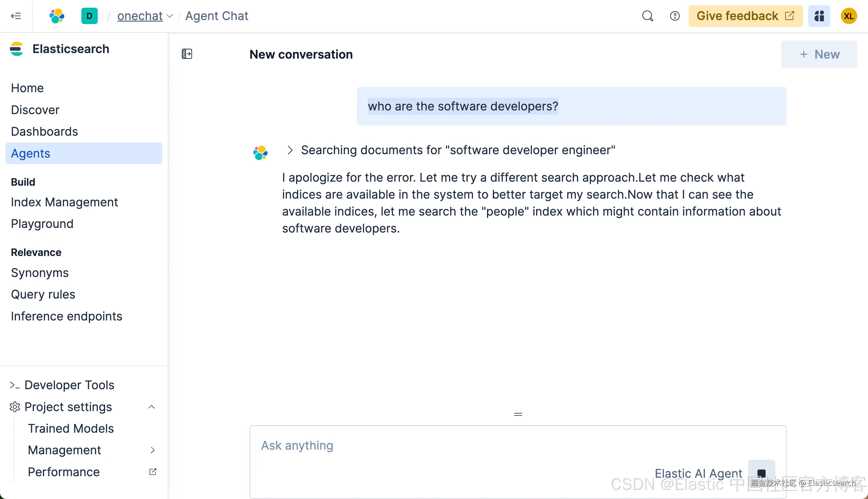Expand the Management submenu arrow
The width and height of the screenshot is (868, 499).
(x=153, y=450)
